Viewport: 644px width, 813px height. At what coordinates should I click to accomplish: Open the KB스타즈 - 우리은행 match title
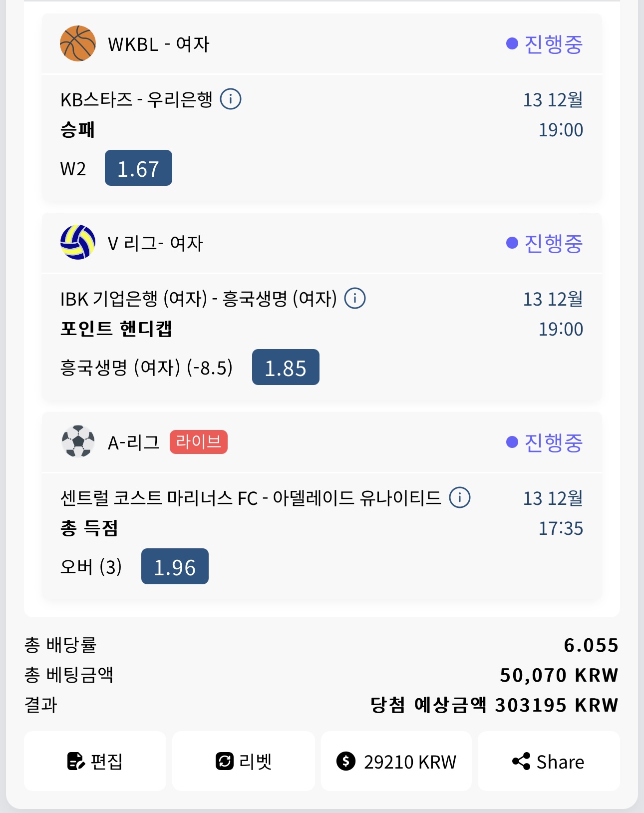tap(136, 99)
